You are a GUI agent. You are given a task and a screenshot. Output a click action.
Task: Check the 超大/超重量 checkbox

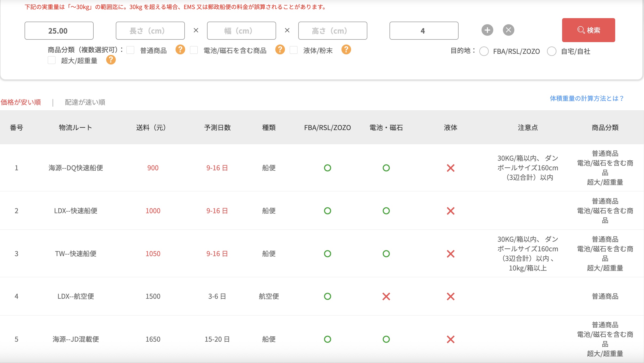[x=51, y=60]
